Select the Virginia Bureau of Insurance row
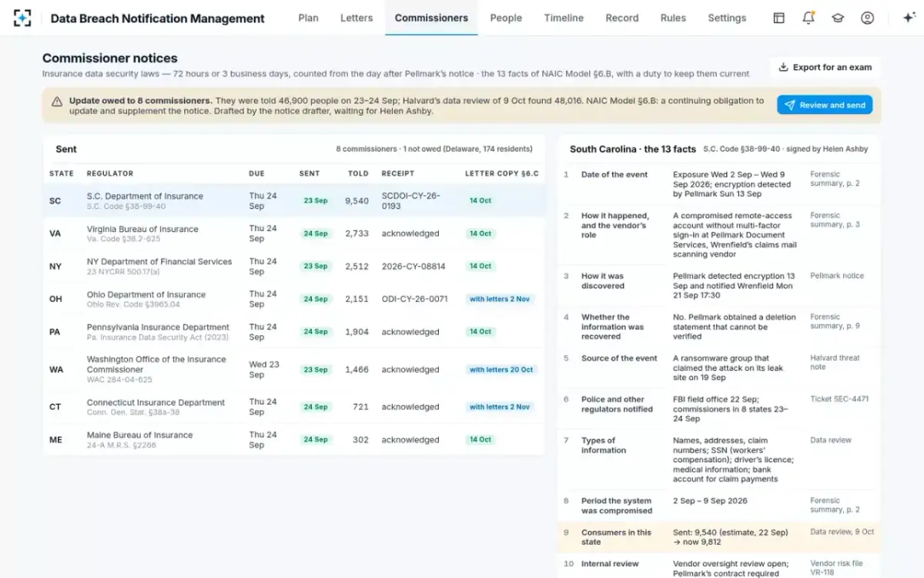 tap(293, 234)
